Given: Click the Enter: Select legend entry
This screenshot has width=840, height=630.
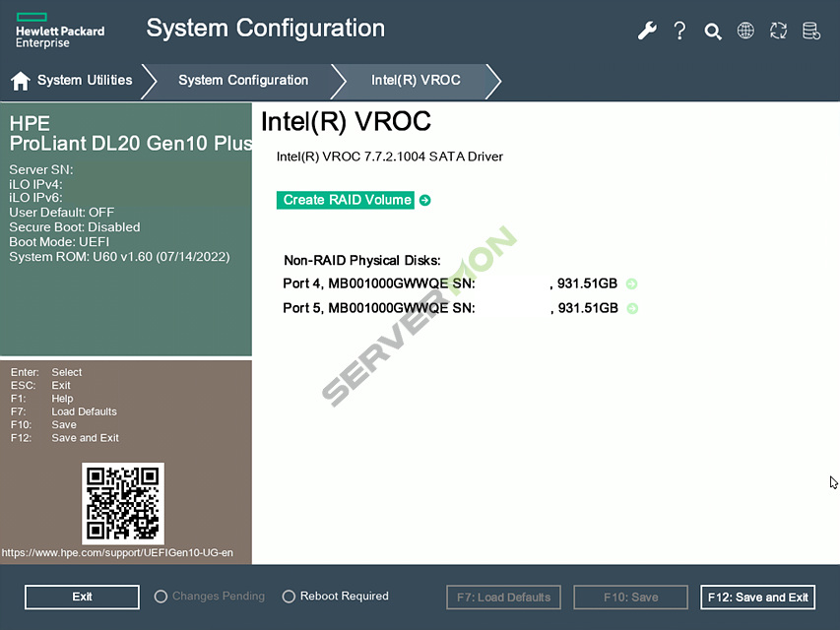Looking at the screenshot, I should click(46, 372).
